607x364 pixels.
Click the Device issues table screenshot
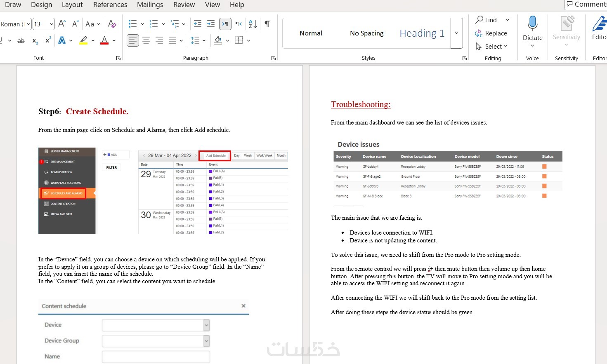pos(448,172)
